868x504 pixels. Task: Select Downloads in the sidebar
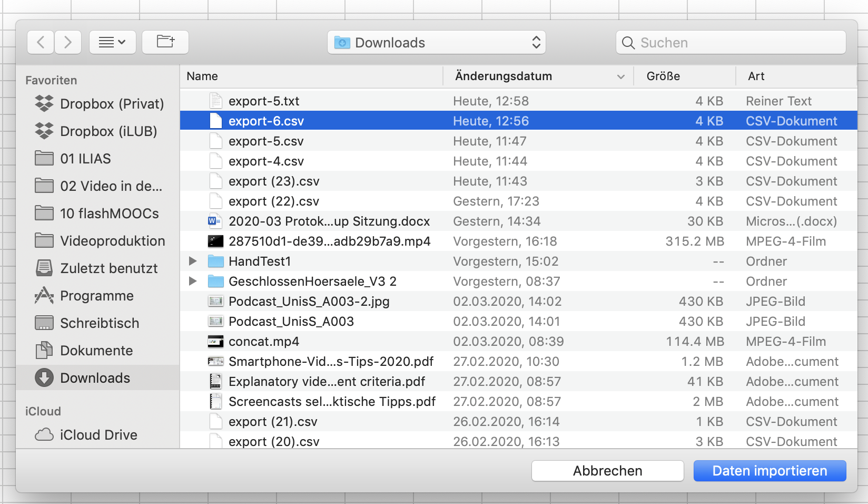[98, 378]
